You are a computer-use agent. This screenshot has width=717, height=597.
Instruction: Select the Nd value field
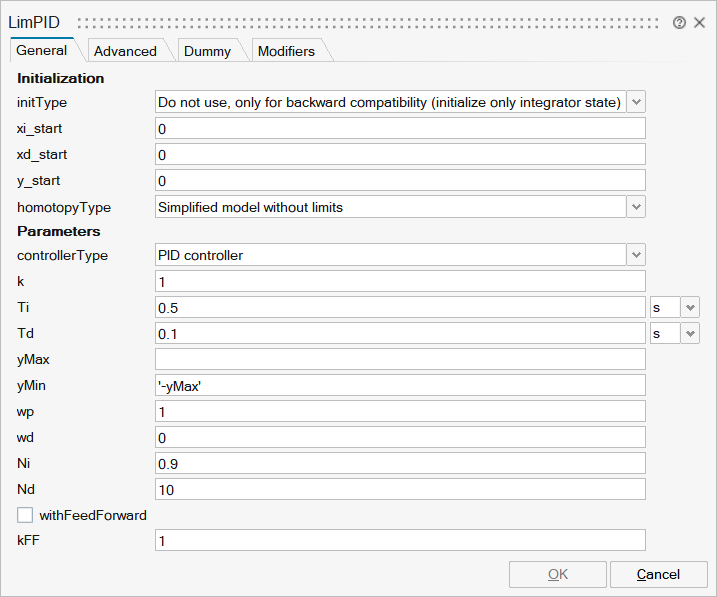[400, 490]
